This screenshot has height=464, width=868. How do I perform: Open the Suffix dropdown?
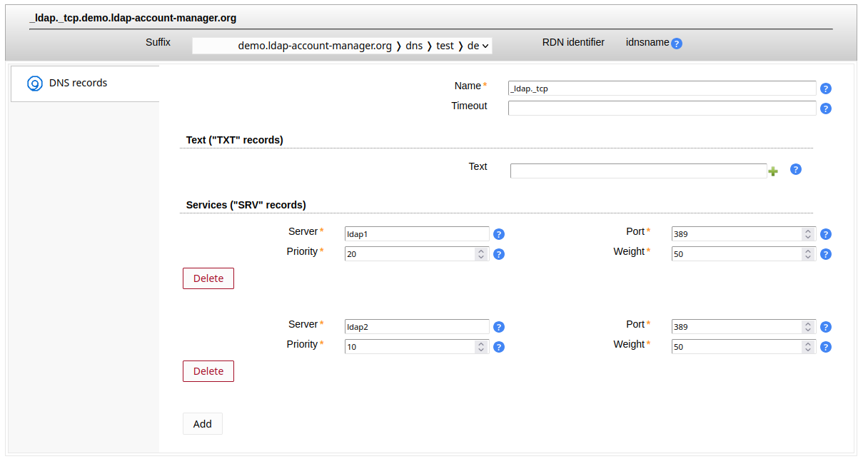pos(342,46)
